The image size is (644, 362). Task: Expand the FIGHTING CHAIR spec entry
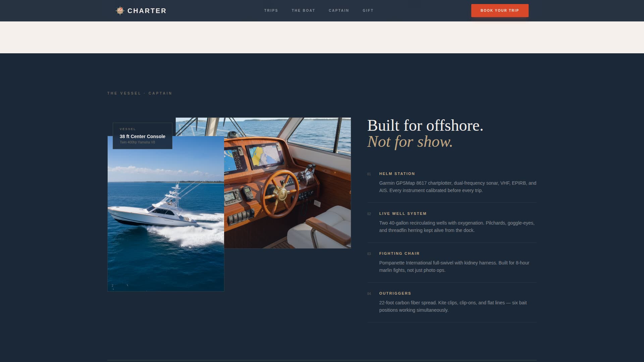pos(399,253)
